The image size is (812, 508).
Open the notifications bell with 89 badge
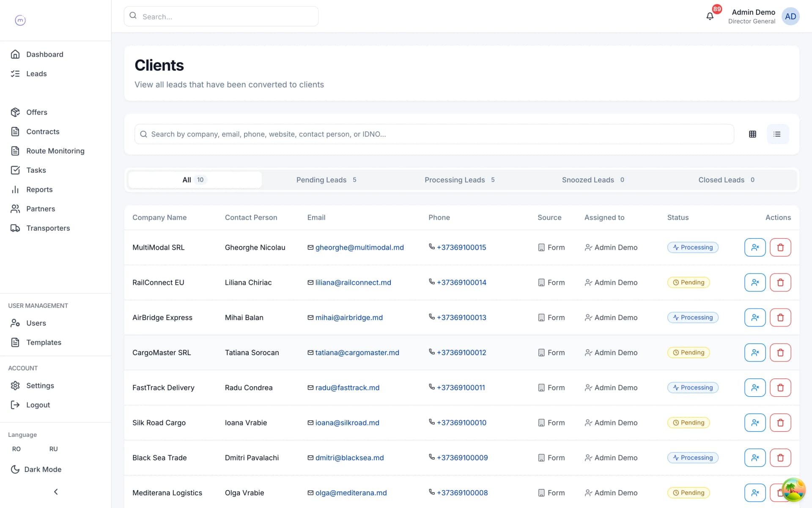710,16
